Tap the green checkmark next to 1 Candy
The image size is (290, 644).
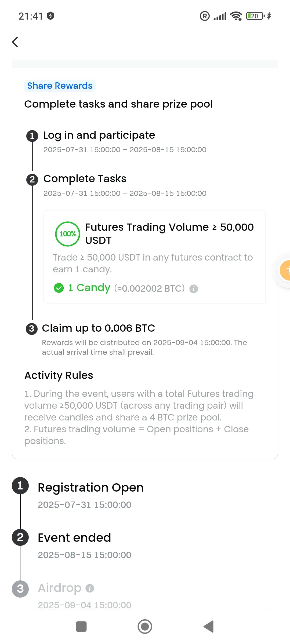pyautogui.click(x=59, y=288)
